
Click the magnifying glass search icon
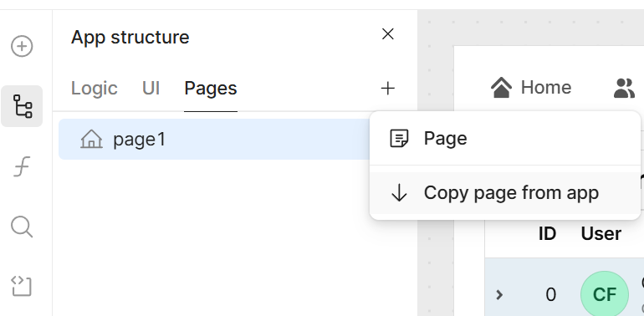click(22, 227)
